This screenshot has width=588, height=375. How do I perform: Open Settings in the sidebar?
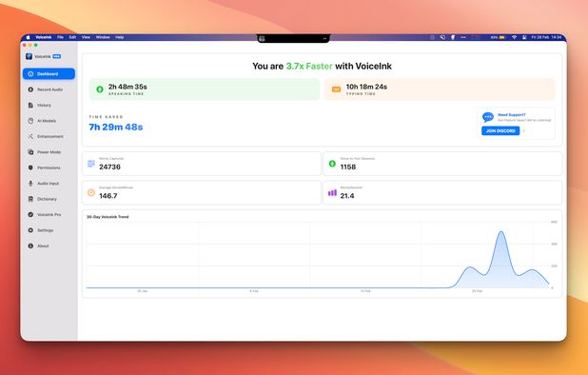49,230
